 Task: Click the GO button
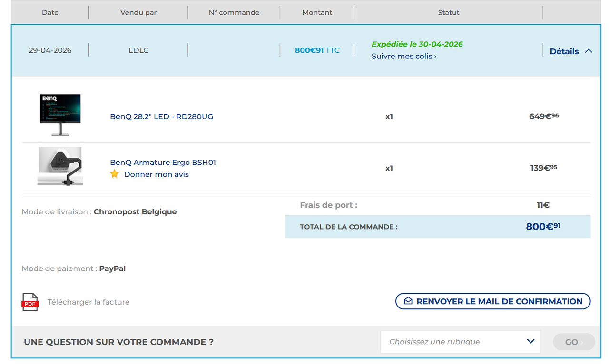[x=574, y=342]
